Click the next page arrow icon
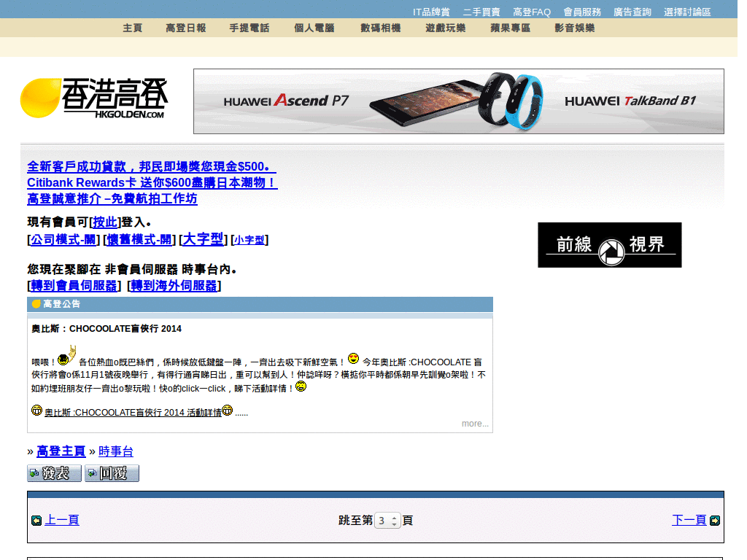This screenshot has height=560, width=747. point(715,521)
